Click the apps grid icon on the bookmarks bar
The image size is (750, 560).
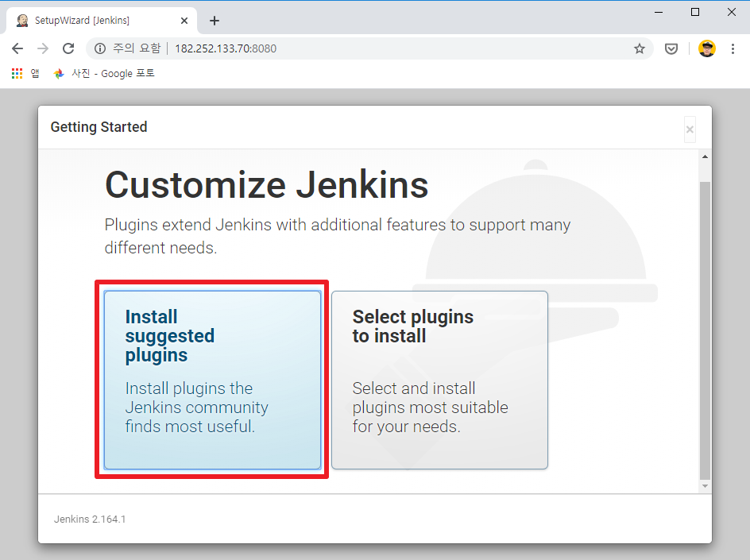pos(16,73)
